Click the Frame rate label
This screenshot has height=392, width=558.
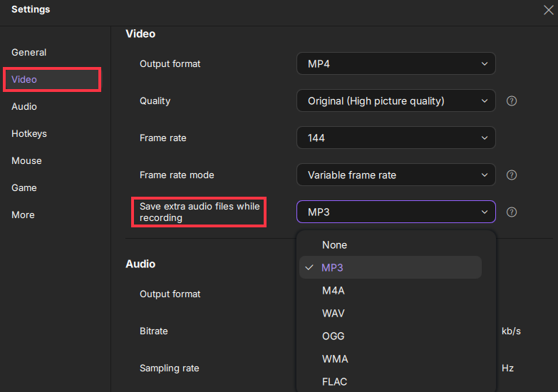pyautogui.click(x=163, y=138)
